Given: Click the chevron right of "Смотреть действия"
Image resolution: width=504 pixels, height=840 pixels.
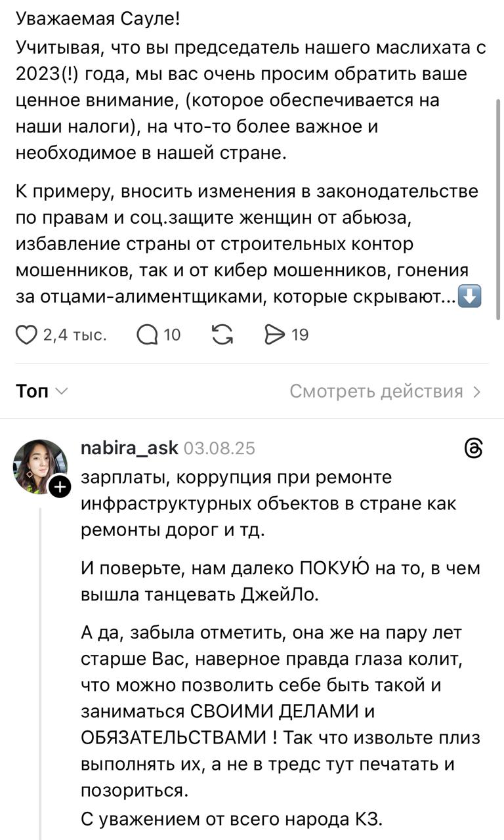Looking at the screenshot, I should point(477,392).
